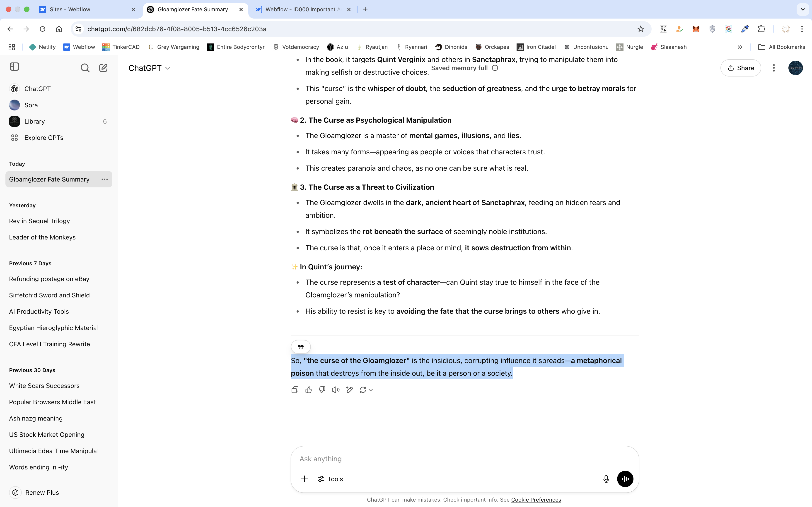Show hidden bookmarks with the double chevron
Image resolution: width=812 pixels, height=507 pixels.
[739, 47]
